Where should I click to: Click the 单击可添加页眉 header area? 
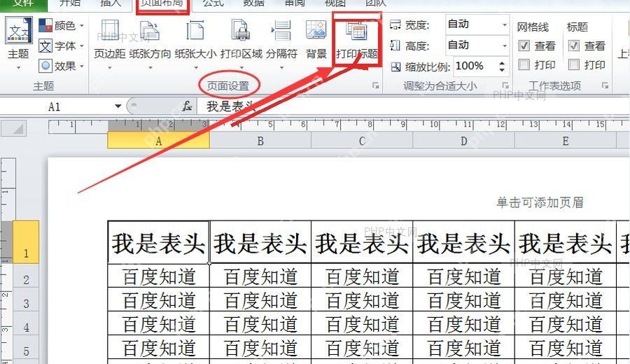540,202
